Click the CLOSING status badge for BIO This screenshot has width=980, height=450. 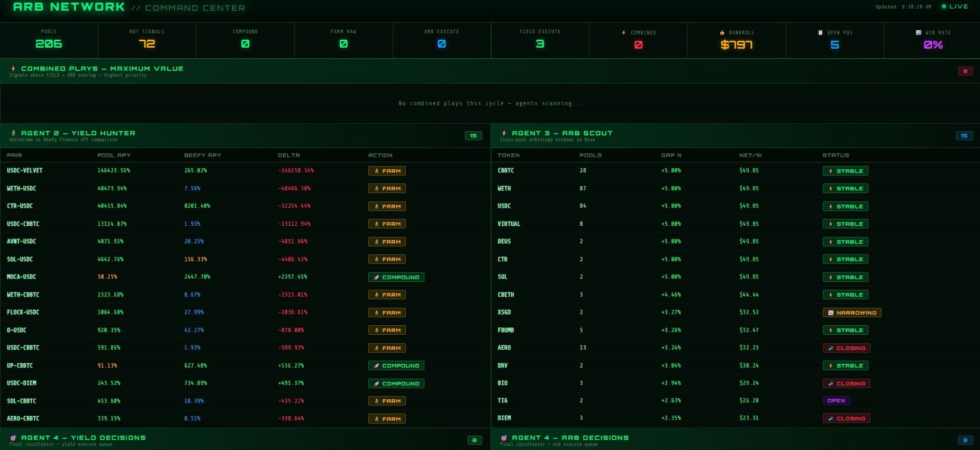[x=847, y=383]
